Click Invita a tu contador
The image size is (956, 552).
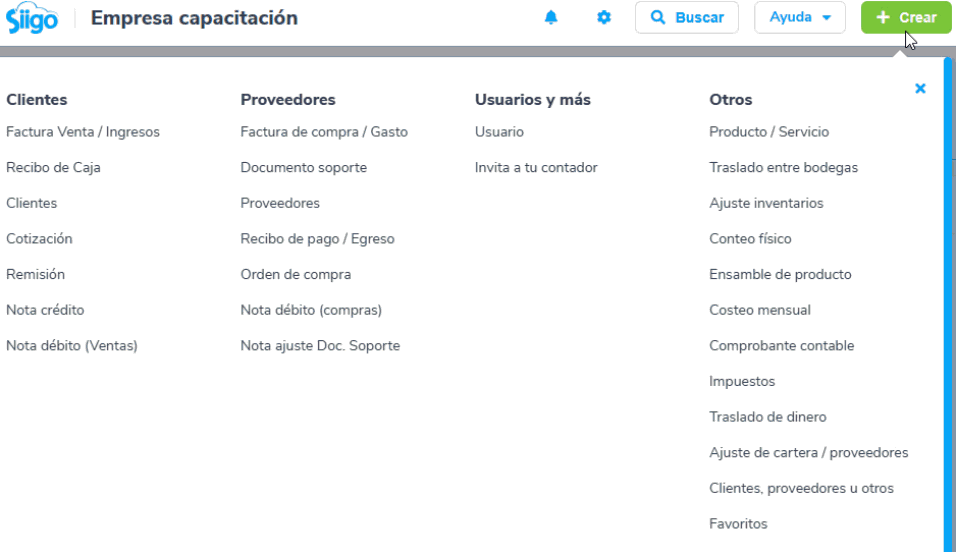[536, 167]
